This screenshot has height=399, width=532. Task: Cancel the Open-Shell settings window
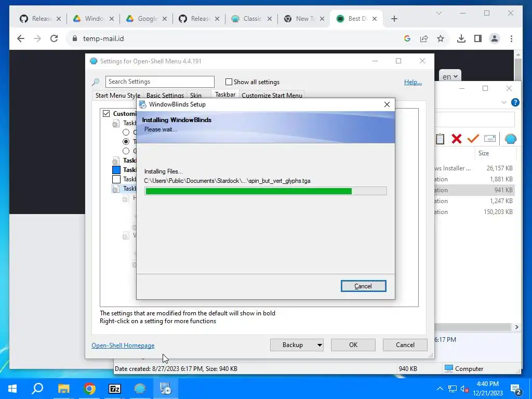[405, 345]
